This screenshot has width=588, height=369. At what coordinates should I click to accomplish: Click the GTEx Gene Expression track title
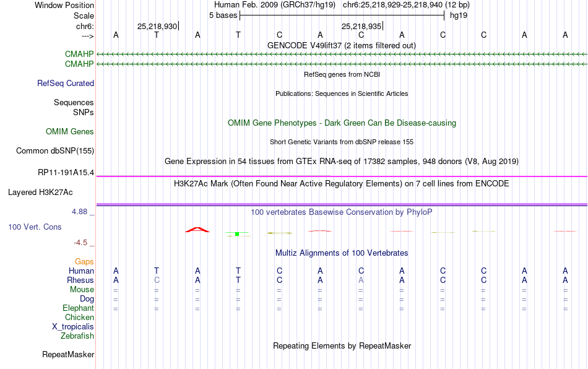(342, 161)
